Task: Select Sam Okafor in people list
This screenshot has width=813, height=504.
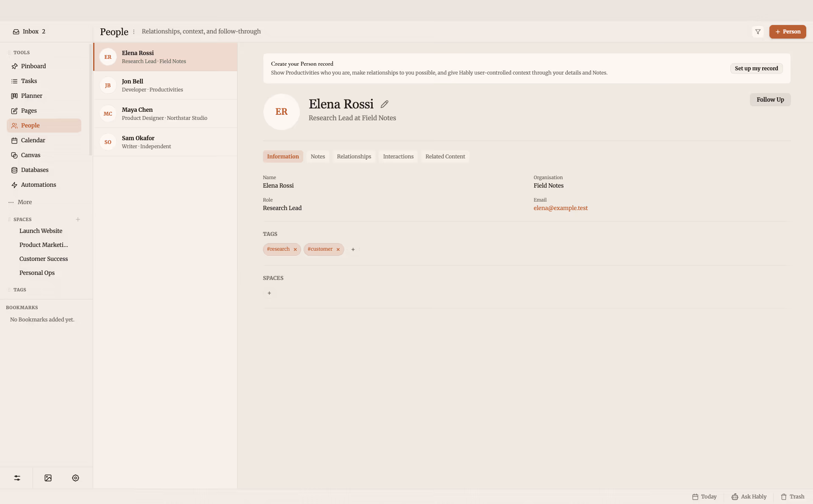Action: pyautogui.click(x=166, y=142)
